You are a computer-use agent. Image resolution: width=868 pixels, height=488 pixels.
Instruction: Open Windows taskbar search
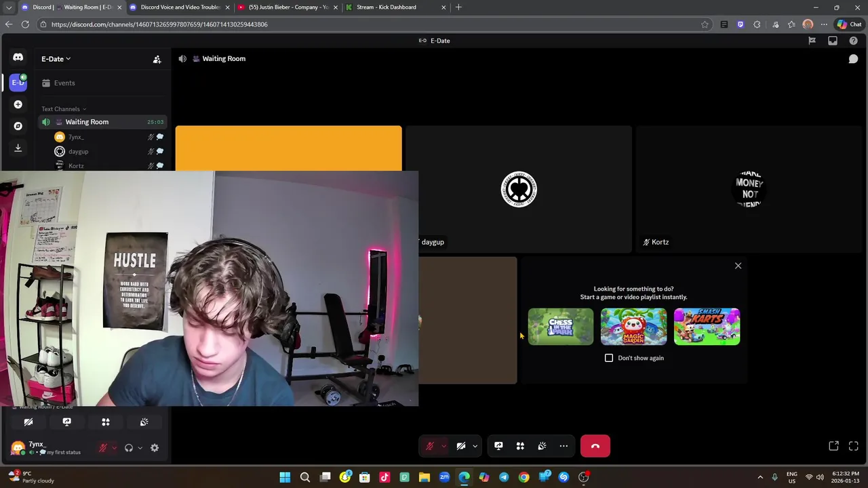[305, 477]
